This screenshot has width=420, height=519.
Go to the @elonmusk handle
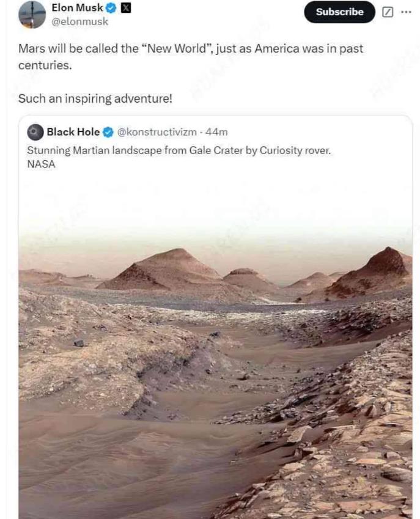pyautogui.click(x=79, y=21)
